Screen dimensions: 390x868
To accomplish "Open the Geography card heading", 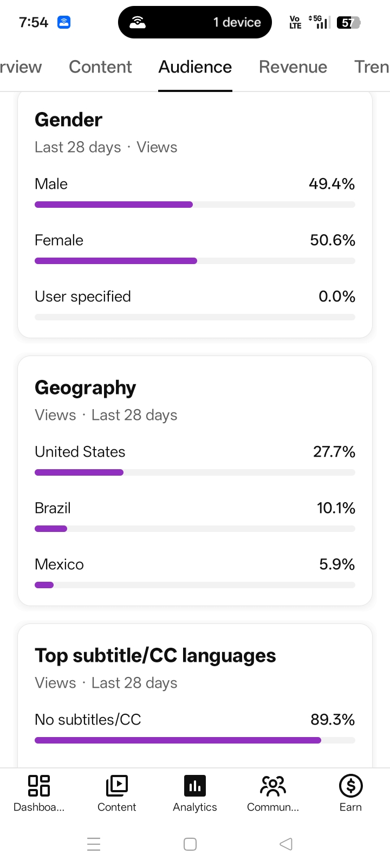I will click(x=85, y=388).
